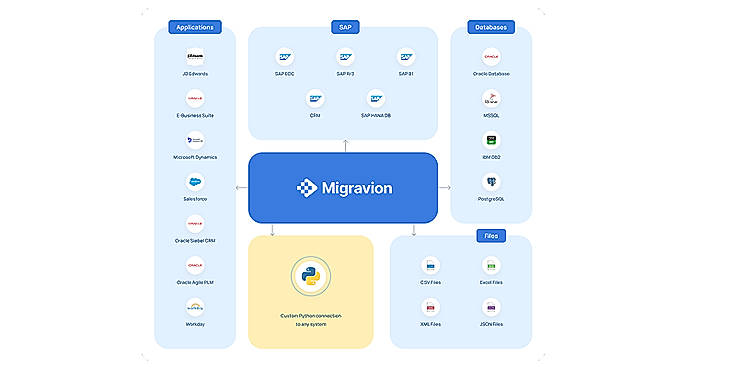
Task: Click the 'SAP R/3' label
Action: [345, 74]
